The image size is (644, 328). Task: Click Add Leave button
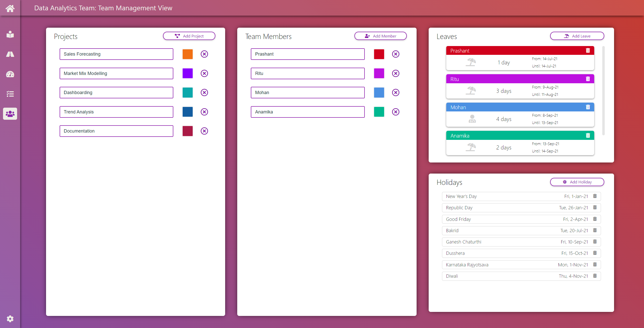pyautogui.click(x=577, y=36)
